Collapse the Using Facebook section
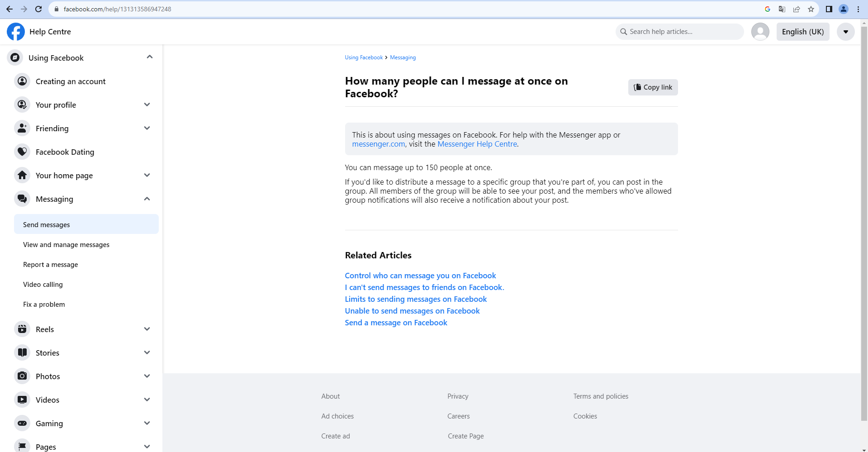Image resolution: width=868 pixels, height=452 pixels. (150, 57)
